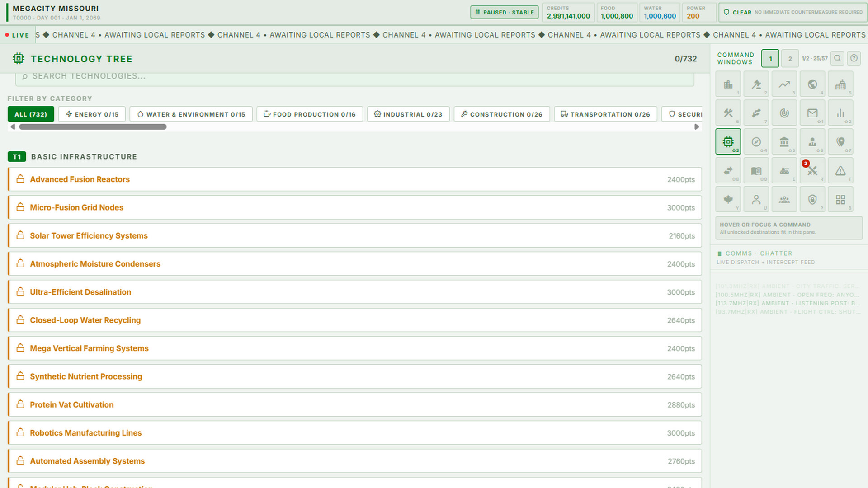Click the category filter scrollbar thumb
The height and width of the screenshot is (488, 868).
point(93,127)
